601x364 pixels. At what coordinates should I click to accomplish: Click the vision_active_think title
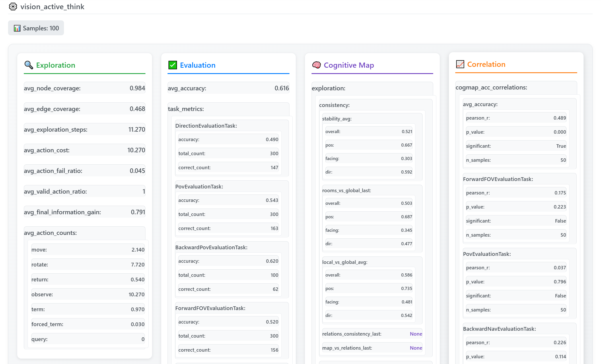52,7
